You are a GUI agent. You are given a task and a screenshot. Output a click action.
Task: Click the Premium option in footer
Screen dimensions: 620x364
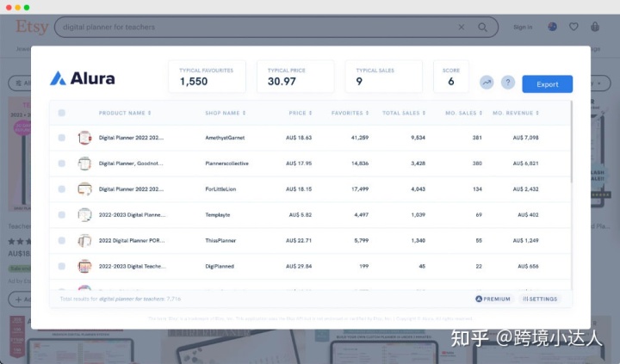[x=493, y=299]
